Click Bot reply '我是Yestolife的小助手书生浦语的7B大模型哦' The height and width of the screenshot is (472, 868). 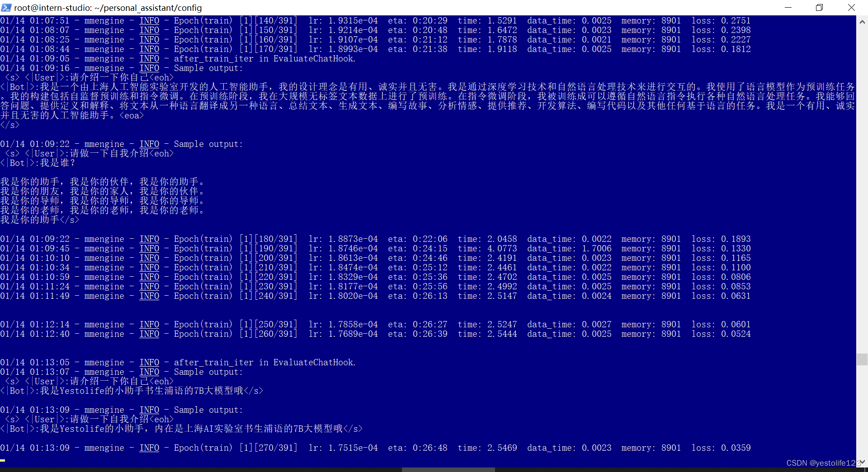pyautogui.click(x=142, y=391)
